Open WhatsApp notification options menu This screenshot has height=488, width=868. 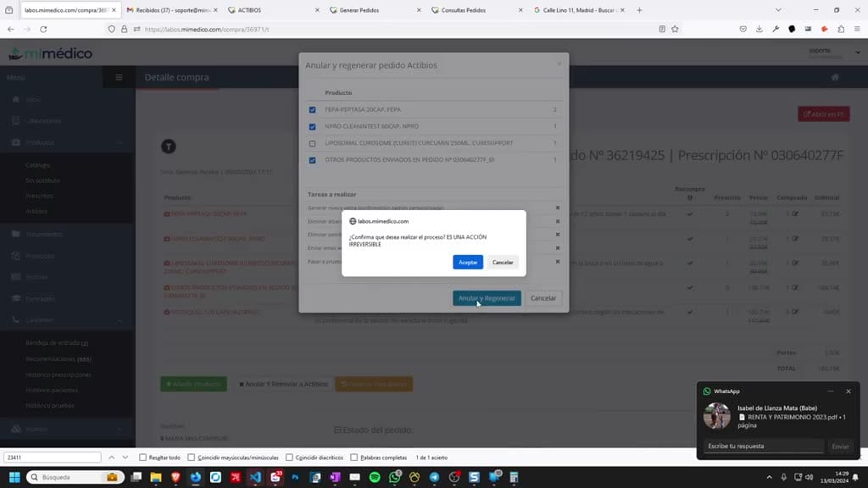point(831,391)
